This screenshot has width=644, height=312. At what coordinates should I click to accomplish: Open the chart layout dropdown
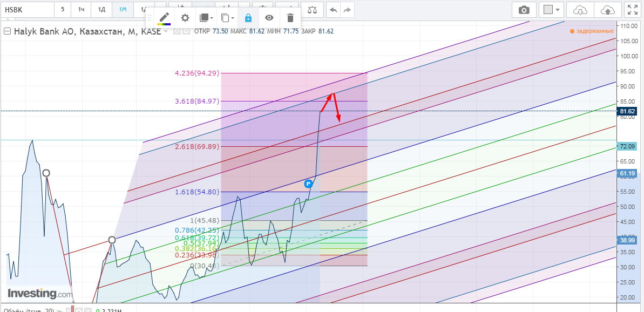(551, 9)
